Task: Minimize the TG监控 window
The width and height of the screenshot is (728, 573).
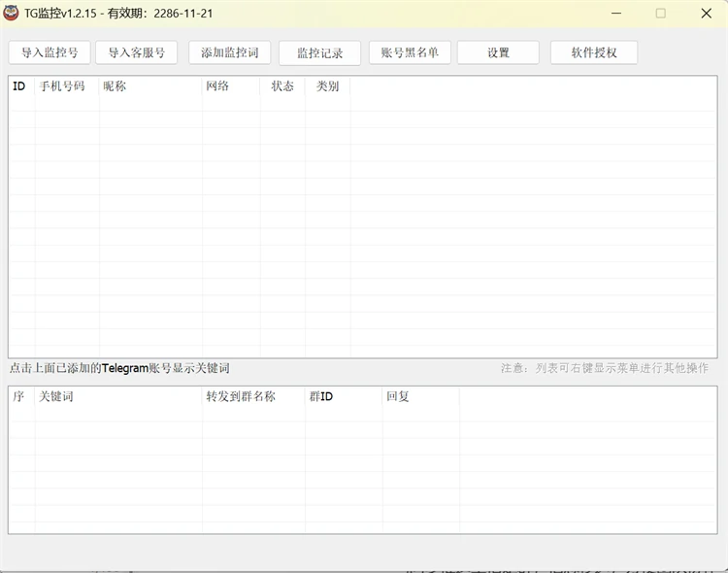Action: pos(616,13)
